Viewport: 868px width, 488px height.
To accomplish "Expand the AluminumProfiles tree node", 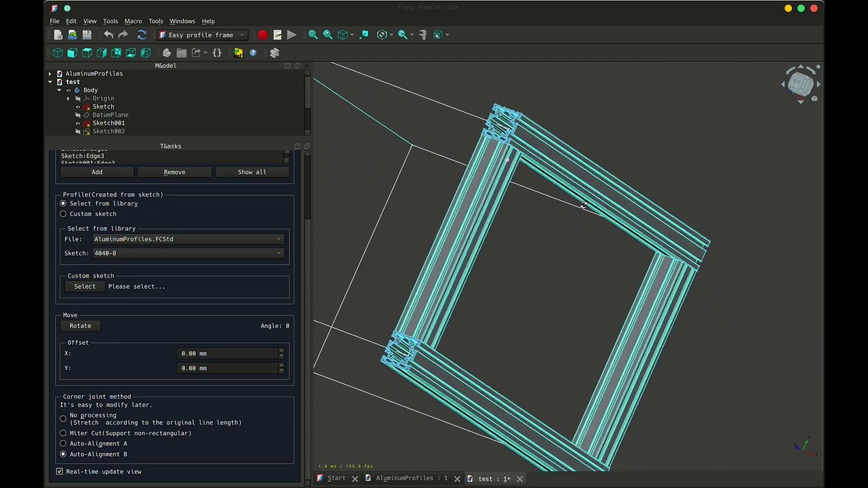I will pos(50,74).
